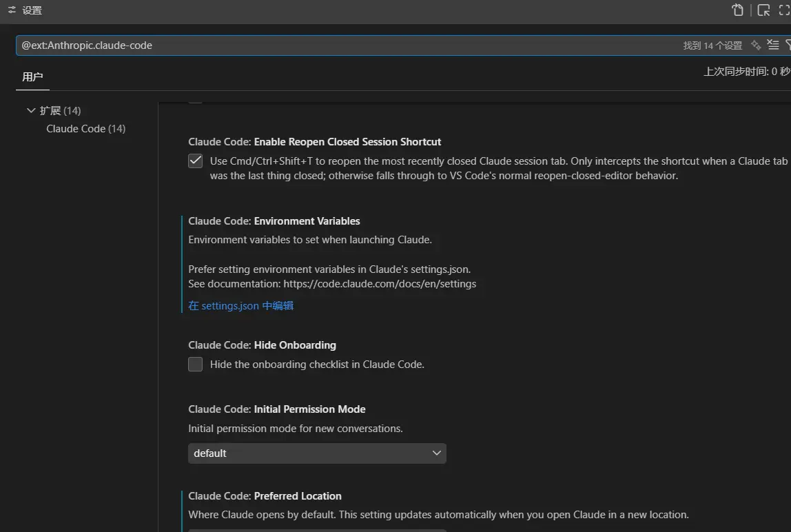
Task: Click the open-in-new-window icon in title bar
Action: point(763,10)
